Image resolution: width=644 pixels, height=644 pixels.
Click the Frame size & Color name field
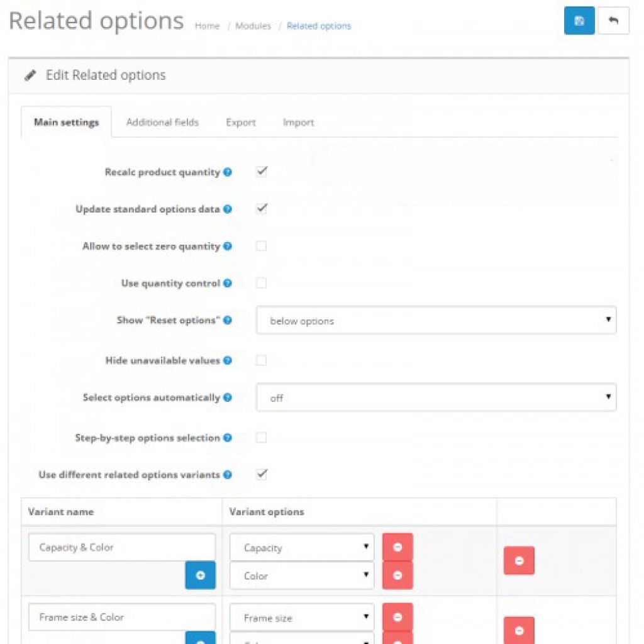point(122,618)
